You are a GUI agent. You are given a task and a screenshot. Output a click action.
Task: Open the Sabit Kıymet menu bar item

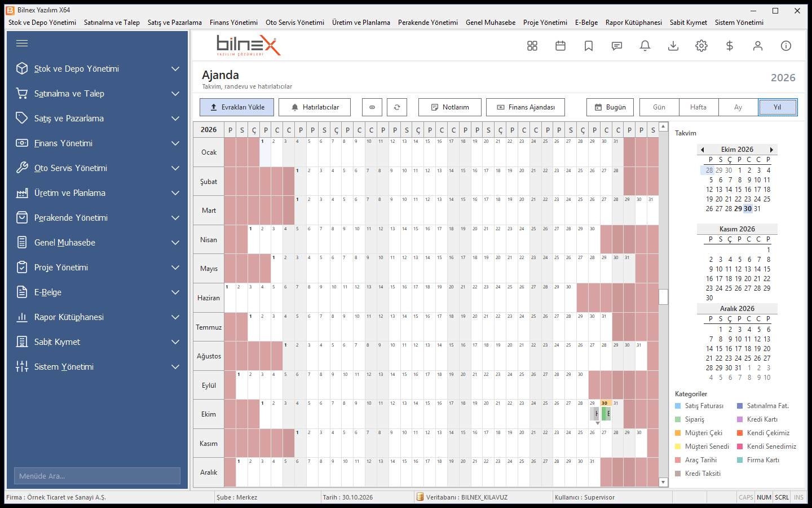point(689,23)
